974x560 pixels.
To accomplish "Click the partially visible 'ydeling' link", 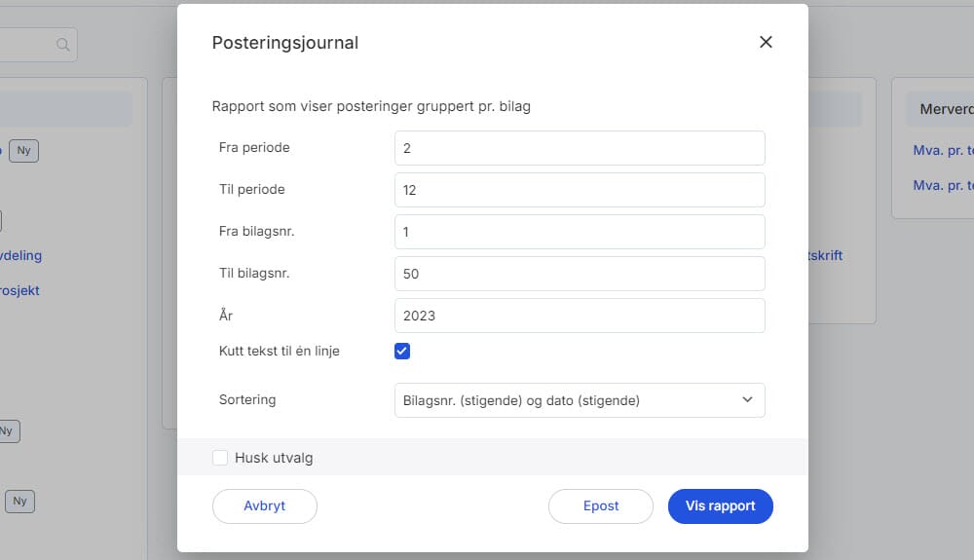I will 20,255.
